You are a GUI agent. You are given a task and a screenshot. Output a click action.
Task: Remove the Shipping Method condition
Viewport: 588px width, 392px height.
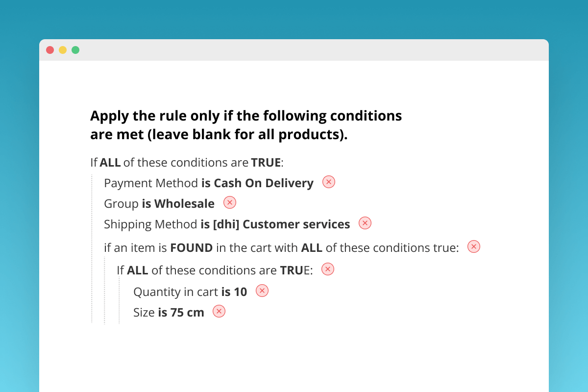(365, 223)
